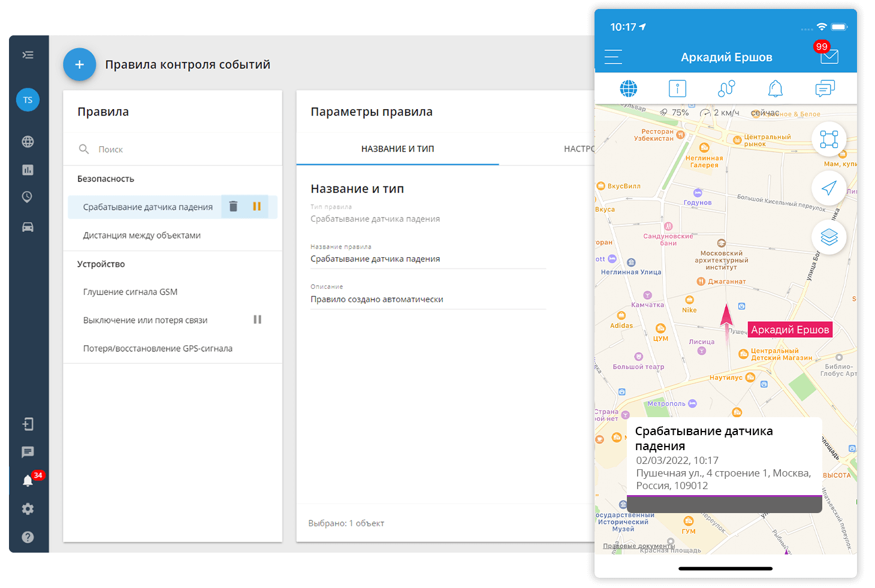Open the vehicle car icon in sidebar
Screen dimensions: 875x588
pyautogui.click(x=28, y=227)
